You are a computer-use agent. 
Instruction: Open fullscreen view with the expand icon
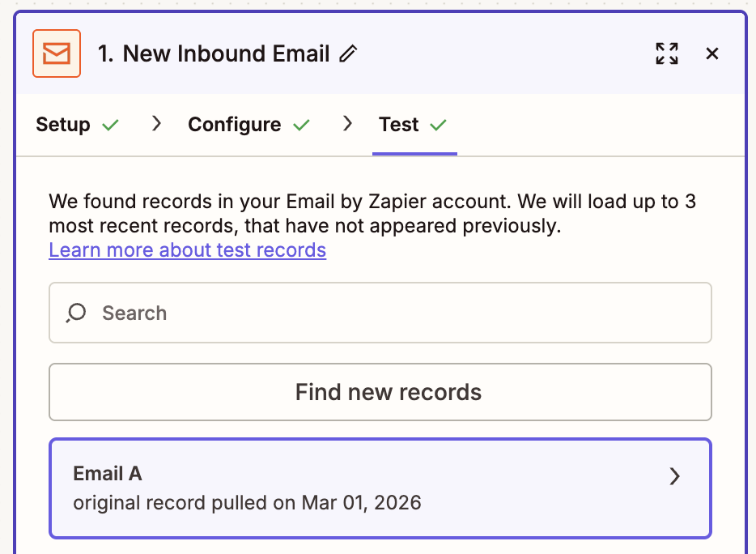(x=666, y=53)
